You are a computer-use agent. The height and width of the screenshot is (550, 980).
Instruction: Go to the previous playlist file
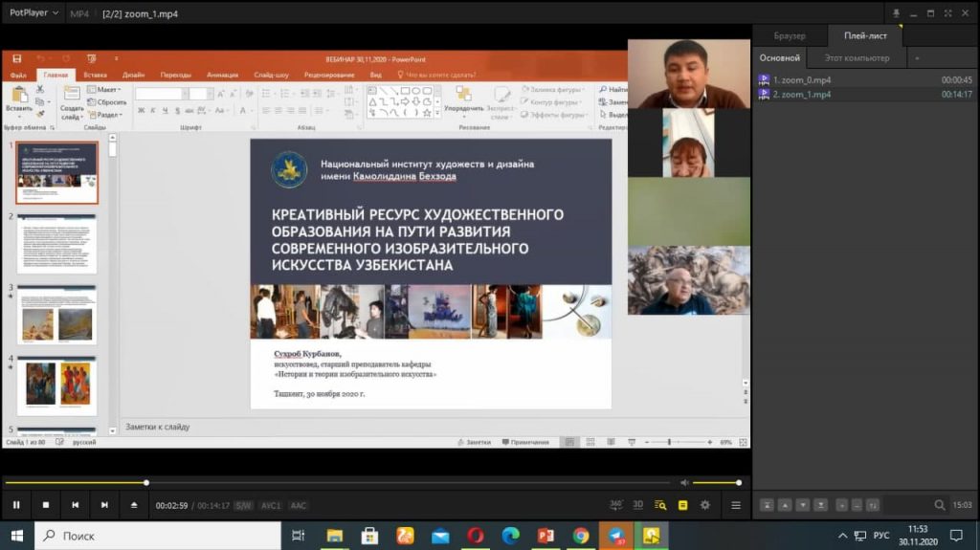[75, 505]
